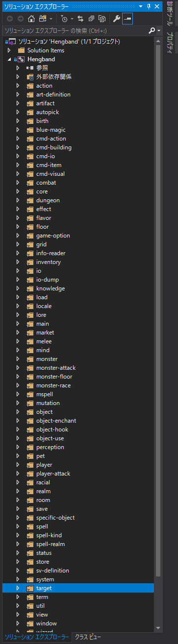Select the perception folder row

tap(78, 447)
